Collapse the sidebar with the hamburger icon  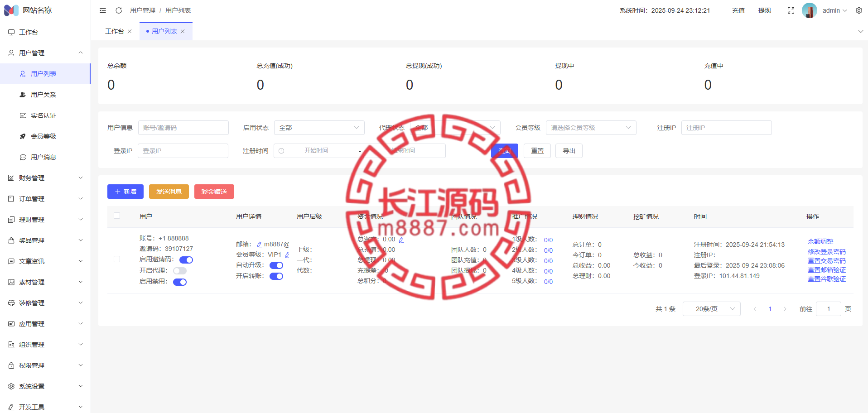pos(103,10)
